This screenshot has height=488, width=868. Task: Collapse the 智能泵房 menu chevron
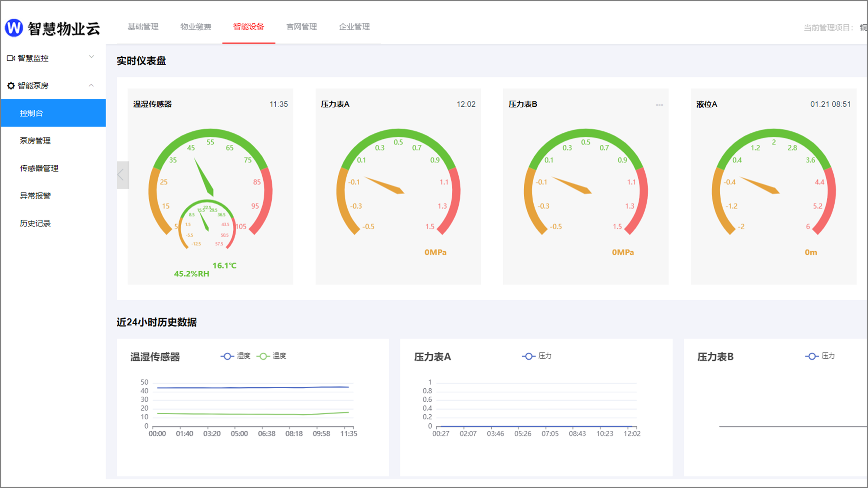91,85
